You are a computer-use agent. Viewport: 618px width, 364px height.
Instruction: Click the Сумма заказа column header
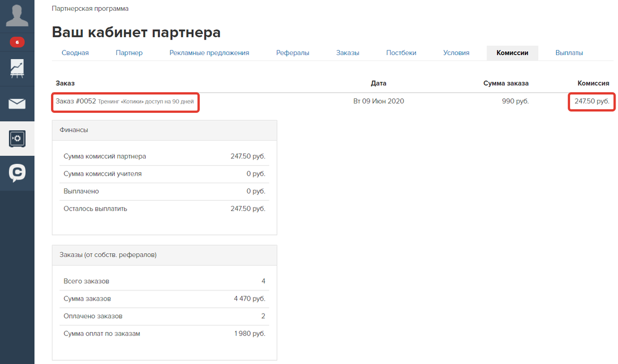click(x=506, y=83)
